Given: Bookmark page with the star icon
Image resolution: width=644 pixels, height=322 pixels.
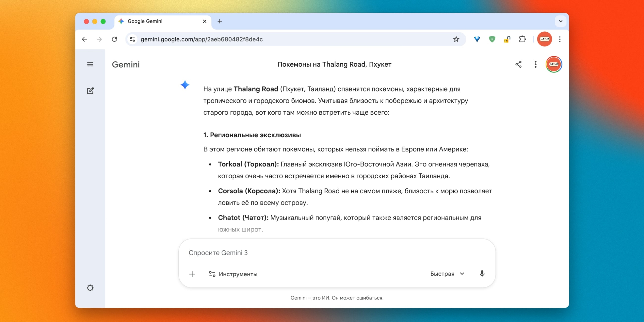Looking at the screenshot, I should point(456,39).
